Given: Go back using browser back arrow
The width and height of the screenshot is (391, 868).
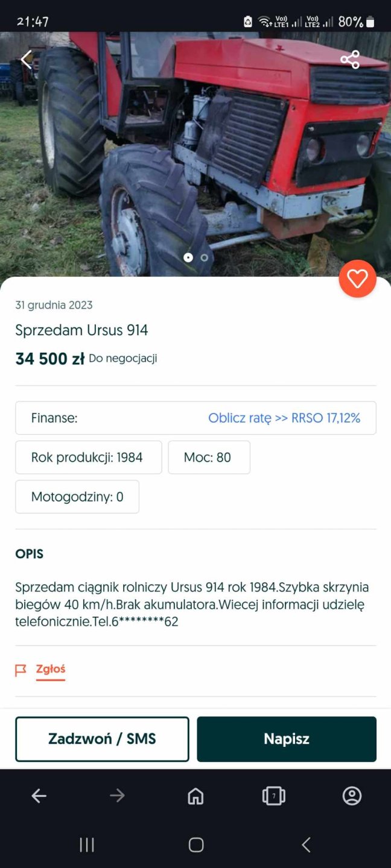Looking at the screenshot, I should coord(39,796).
